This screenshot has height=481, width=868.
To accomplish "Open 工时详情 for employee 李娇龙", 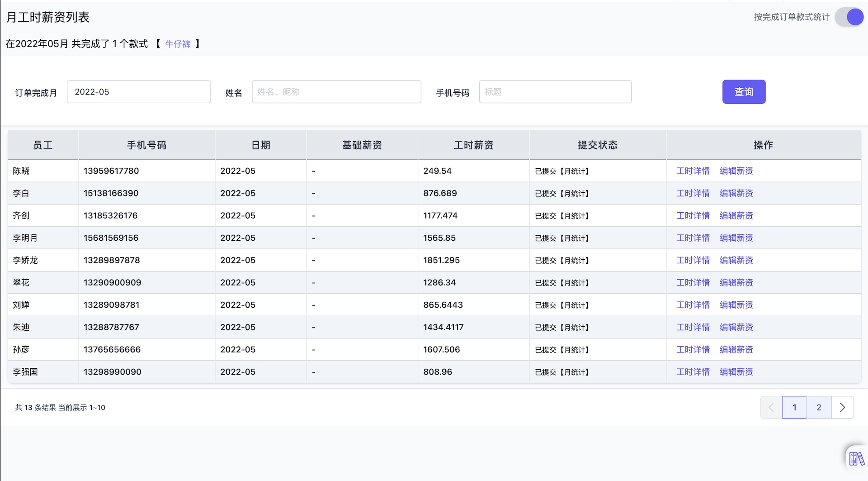I will [692, 260].
